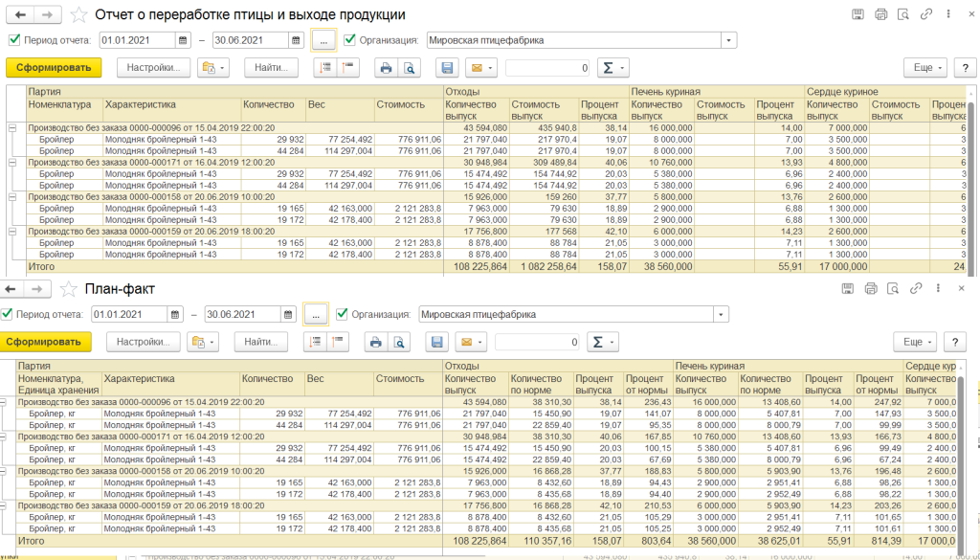Open the Еще menu in top report
The width and height of the screenshot is (980, 560).
924,68
